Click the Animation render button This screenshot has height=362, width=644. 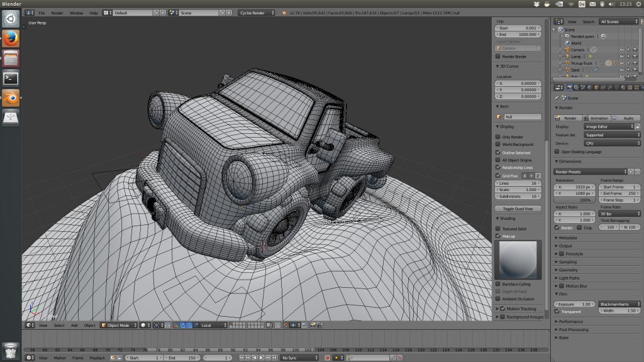(596, 118)
